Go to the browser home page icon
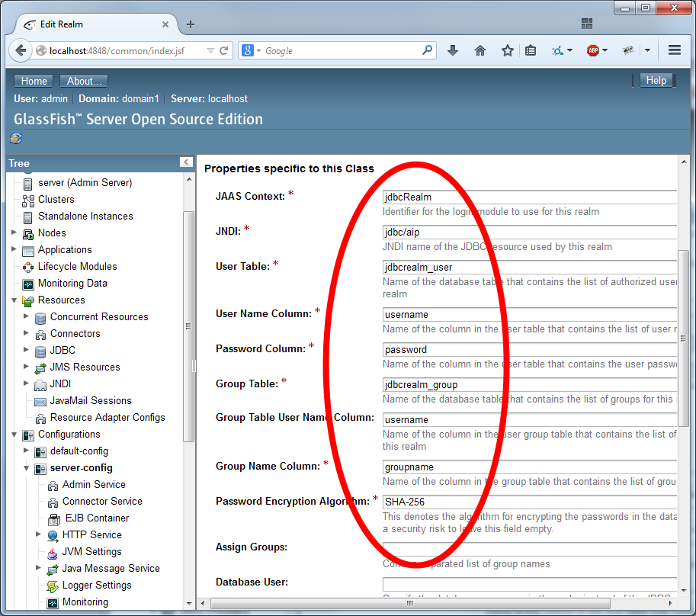Image resolution: width=696 pixels, height=616 pixels. pyautogui.click(x=480, y=50)
